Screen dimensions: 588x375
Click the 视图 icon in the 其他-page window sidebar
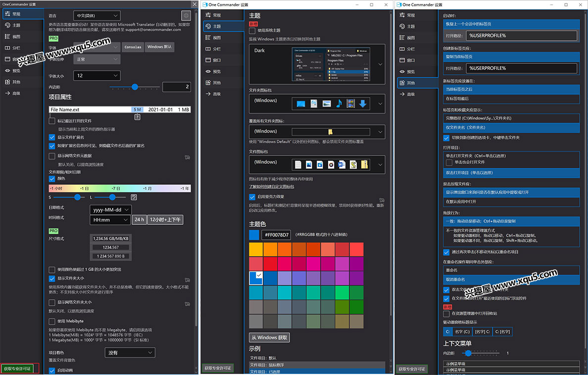(402, 38)
